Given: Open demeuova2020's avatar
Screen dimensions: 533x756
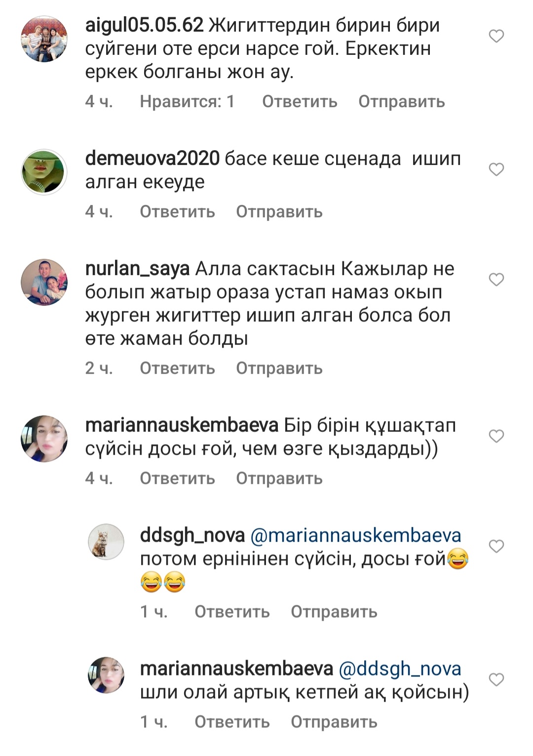Looking at the screenshot, I should (44, 172).
